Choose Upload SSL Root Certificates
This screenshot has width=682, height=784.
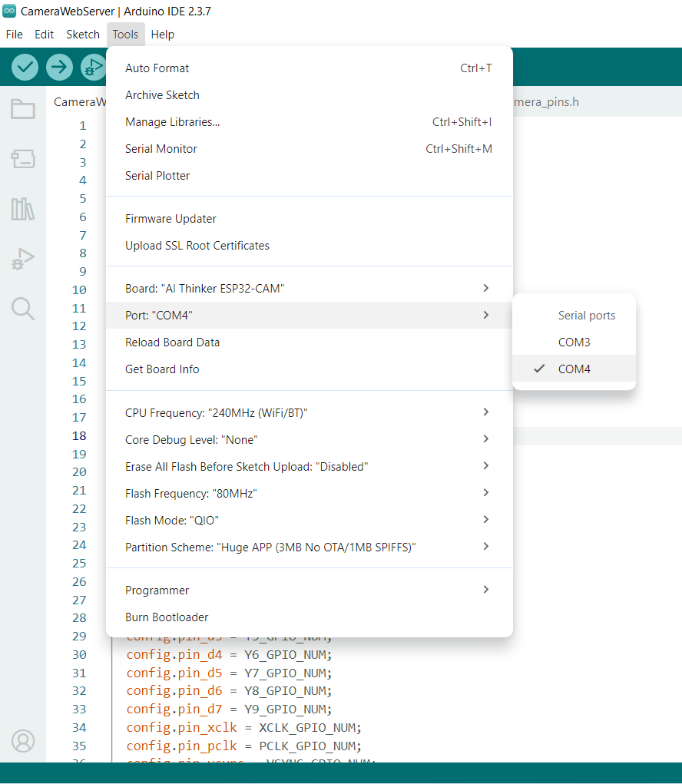click(310, 246)
